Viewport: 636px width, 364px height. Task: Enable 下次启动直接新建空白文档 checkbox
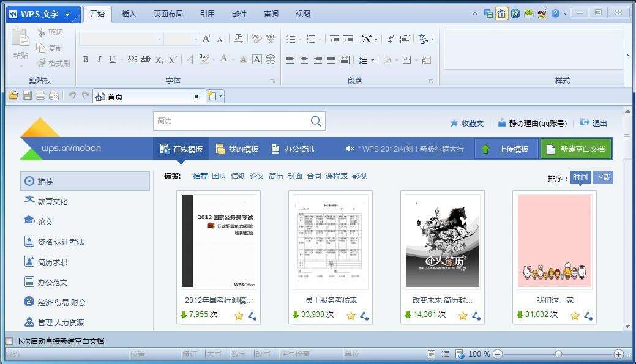point(9,341)
